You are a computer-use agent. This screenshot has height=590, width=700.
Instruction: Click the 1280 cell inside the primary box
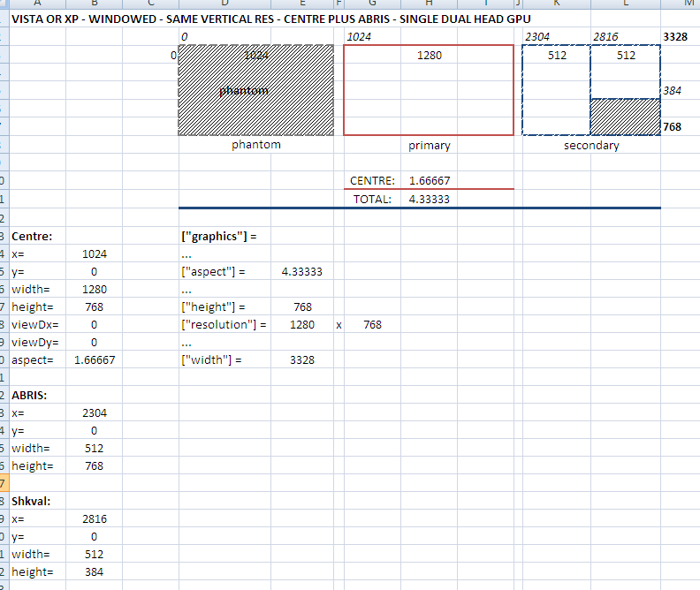(x=429, y=56)
